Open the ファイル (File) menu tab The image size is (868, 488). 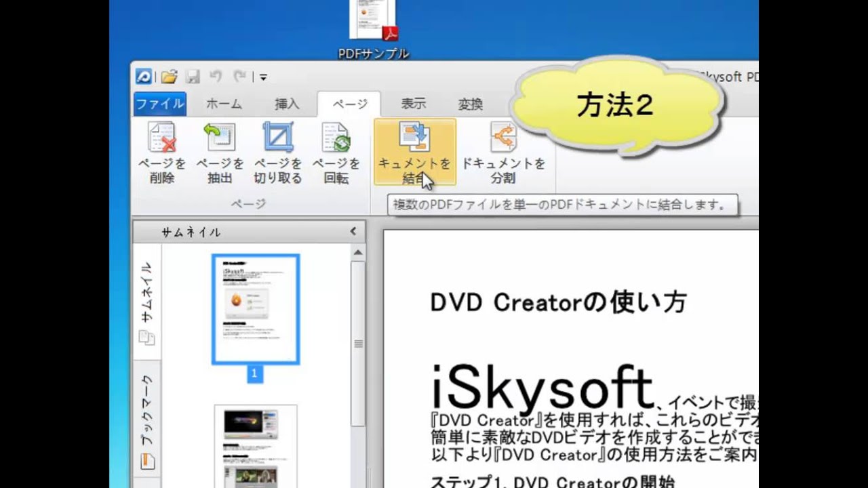click(x=160, y=104)
